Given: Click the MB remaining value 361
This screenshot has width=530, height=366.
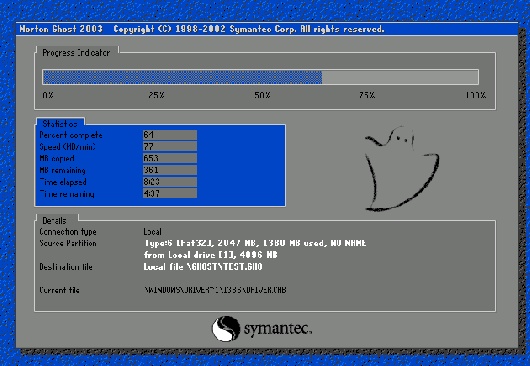Looking at the screenshot, I should pos(170,170).
